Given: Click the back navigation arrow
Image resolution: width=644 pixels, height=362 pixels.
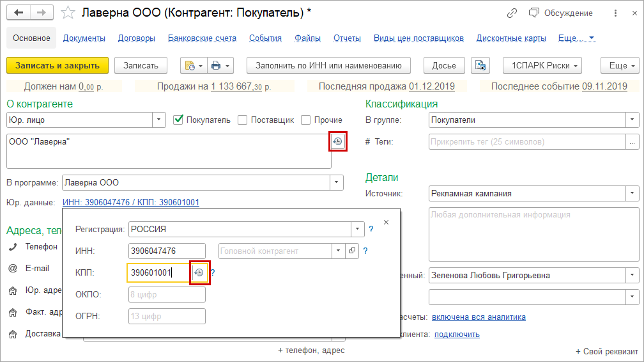Looking at the screenshot, I should tap(19, 13).
